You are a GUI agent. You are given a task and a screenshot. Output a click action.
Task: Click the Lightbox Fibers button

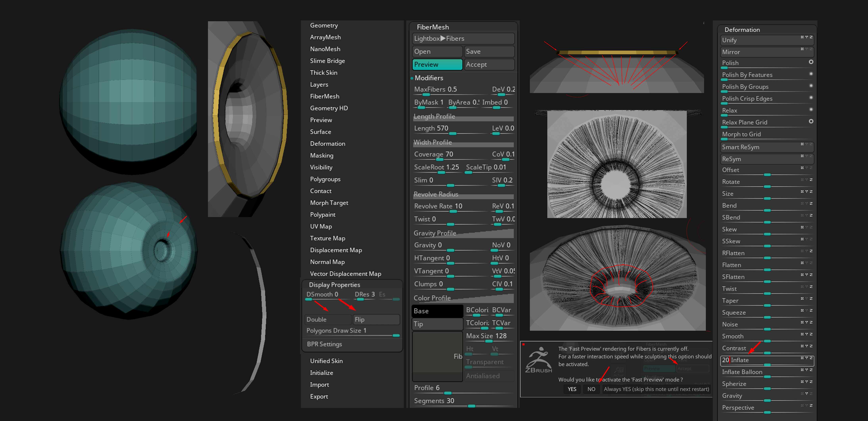463,38
